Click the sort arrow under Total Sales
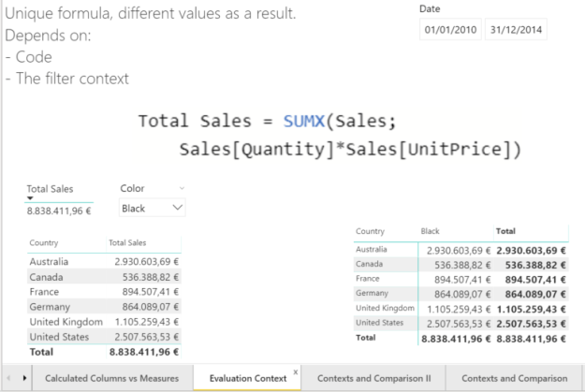 click(30, 198)
